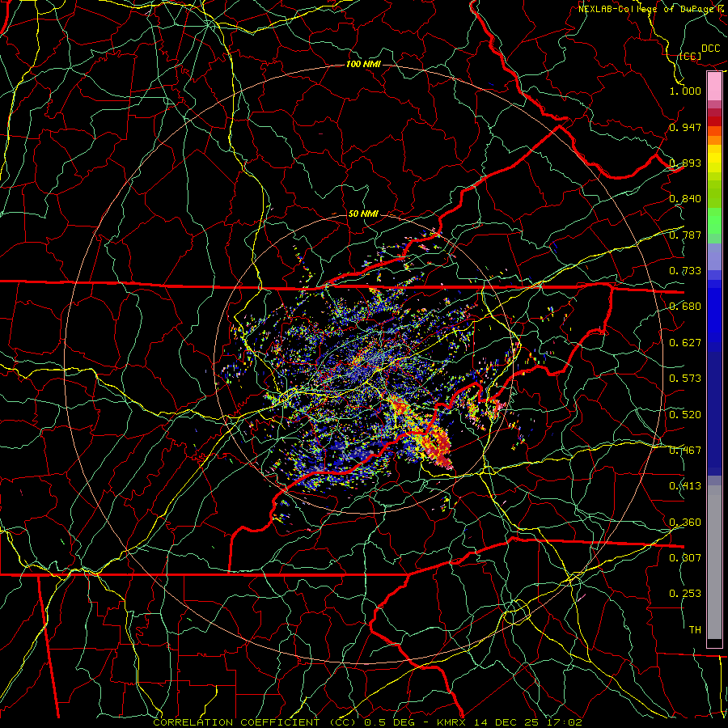Image resolution: width=728 pixels, height=728 pixels.
Task: Select the 0.573 scale value
Action: [x=685, y=379]
